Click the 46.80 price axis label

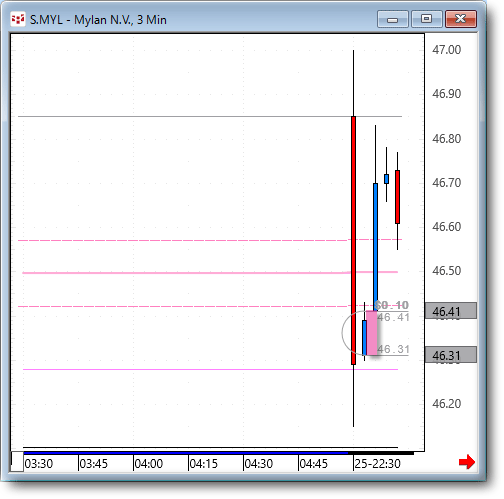pyautogui.click(x=446, y=139)
